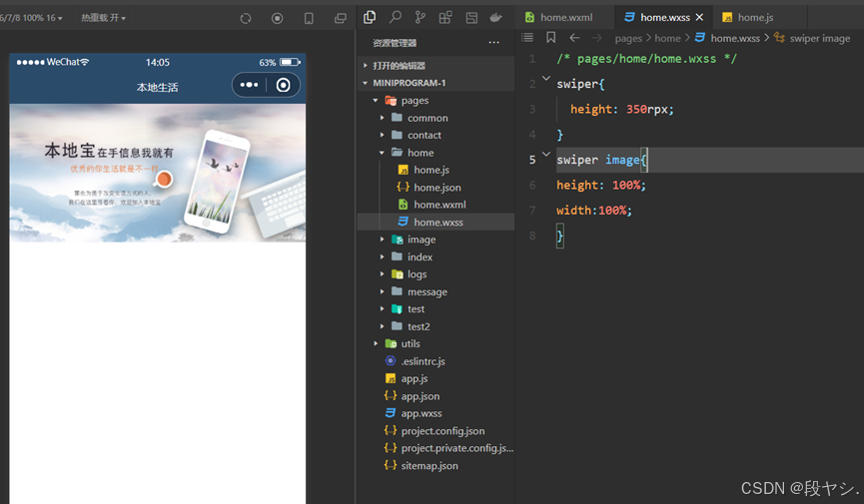Click the pages breadcrumb segment
Viewport: 864px width, 504px height.
coord(628,38)
